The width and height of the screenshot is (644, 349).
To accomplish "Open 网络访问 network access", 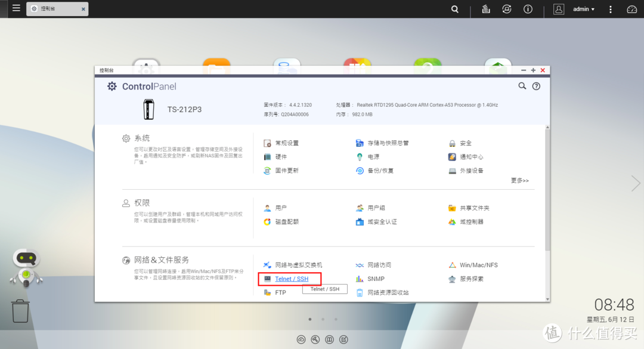I will point(373,265).
